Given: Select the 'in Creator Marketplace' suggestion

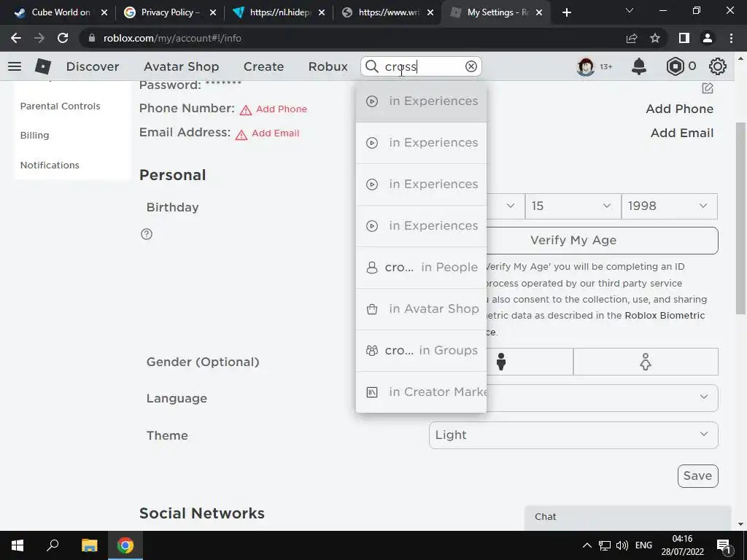Looking at the screenshot, I should [421, 392].
